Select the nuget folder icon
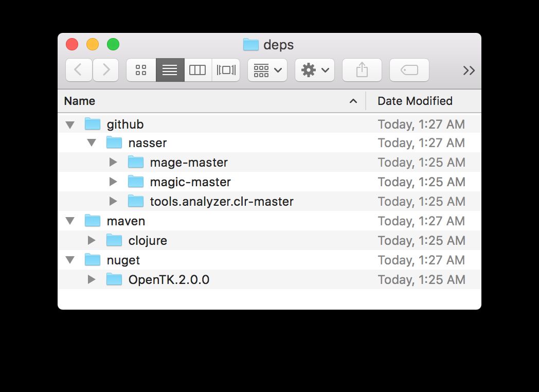The width and height of the screenshot is (539, 392). (93, 260)
